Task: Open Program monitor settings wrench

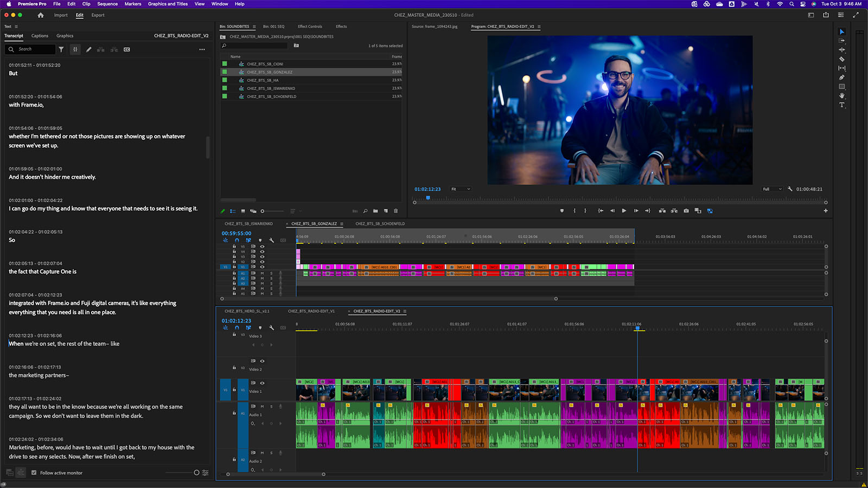Action: [790, 189]
